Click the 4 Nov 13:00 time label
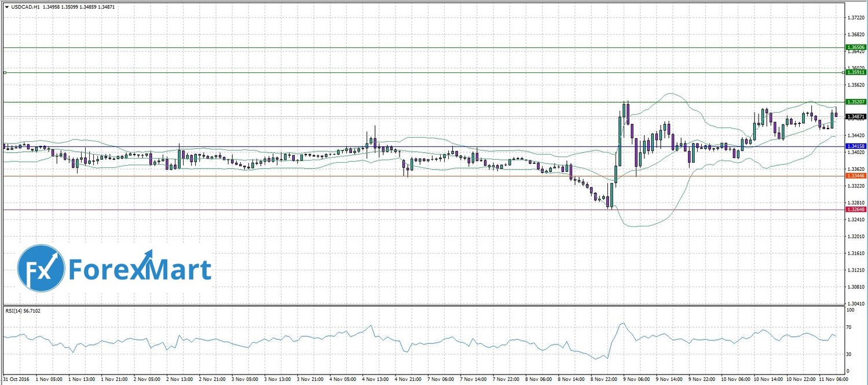868x385 pixels. point(376,379)
